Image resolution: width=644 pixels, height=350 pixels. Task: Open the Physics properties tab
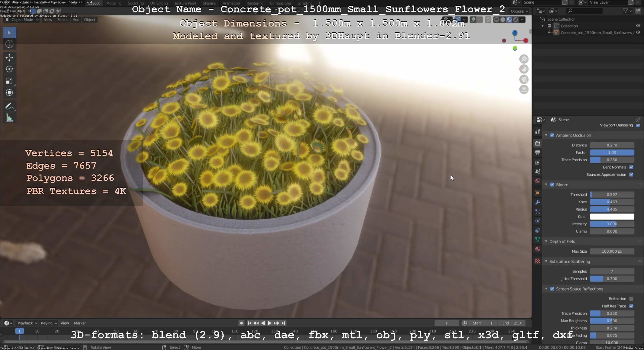pos(538,221)
